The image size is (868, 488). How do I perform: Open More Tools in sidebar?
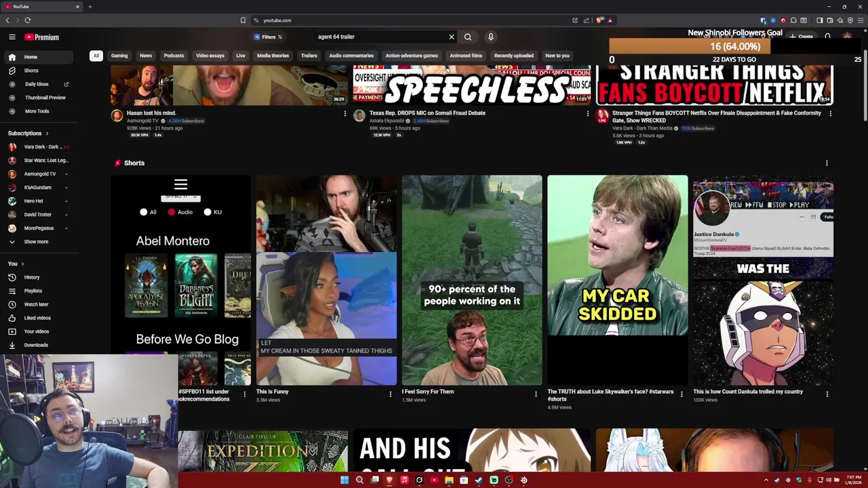click(39, 111)
